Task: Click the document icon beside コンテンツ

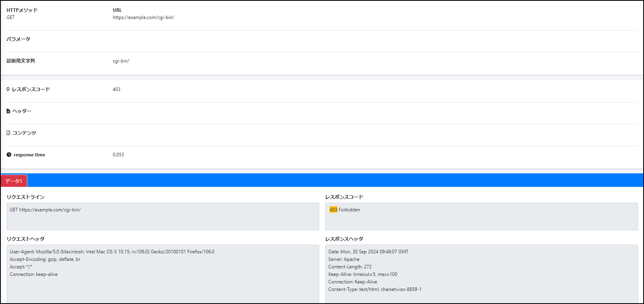Action: tap(8, 133)
